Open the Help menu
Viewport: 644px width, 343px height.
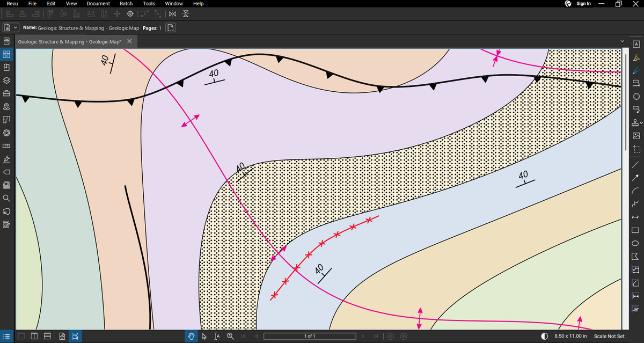point(198,4)
